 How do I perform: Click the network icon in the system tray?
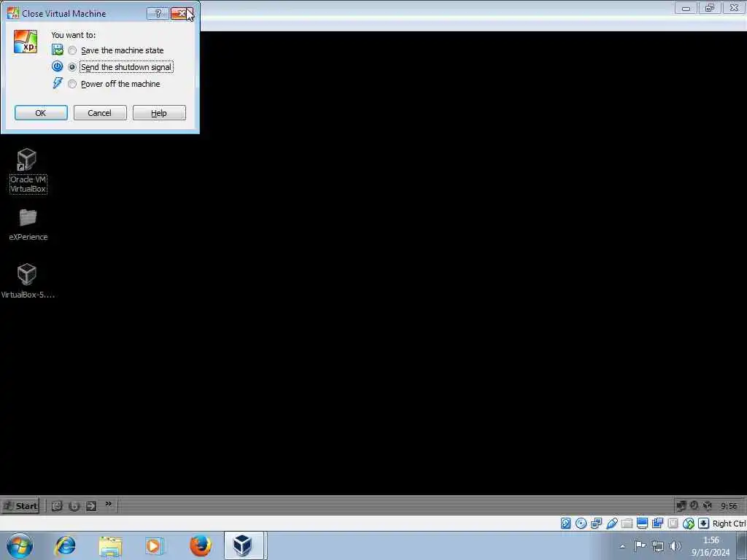click(658, 546)
